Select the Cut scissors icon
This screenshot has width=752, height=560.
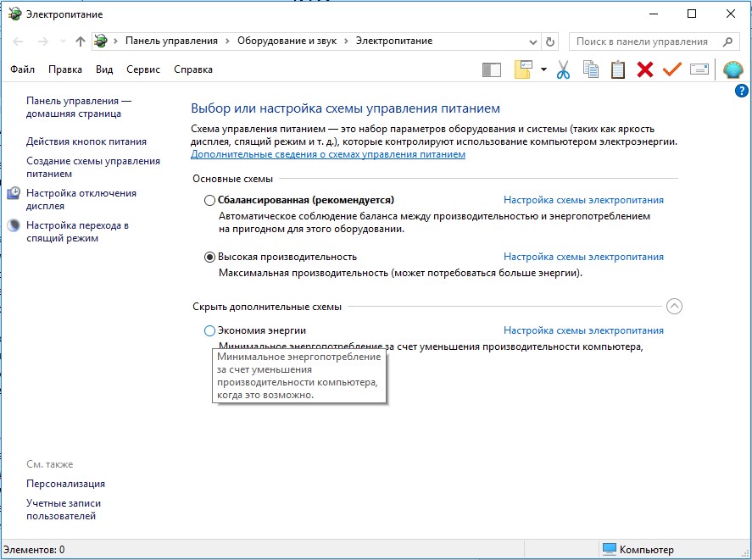point(564,69)
